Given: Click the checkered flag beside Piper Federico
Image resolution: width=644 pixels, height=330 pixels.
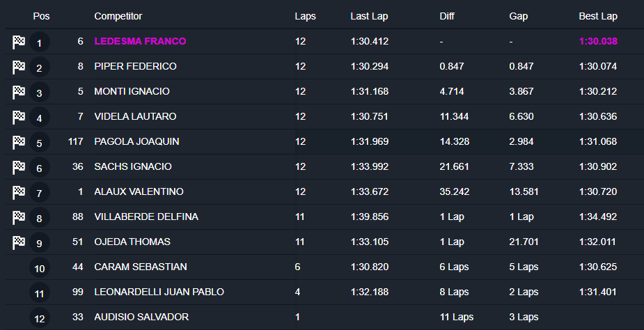Looking at the screenshot, I should point(19,67).
